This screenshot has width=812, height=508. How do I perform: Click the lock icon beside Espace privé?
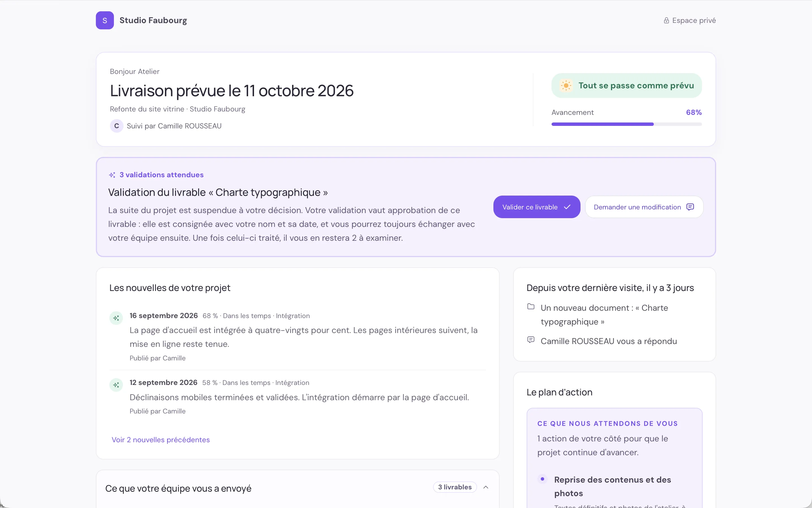click(x=667, y=21)
